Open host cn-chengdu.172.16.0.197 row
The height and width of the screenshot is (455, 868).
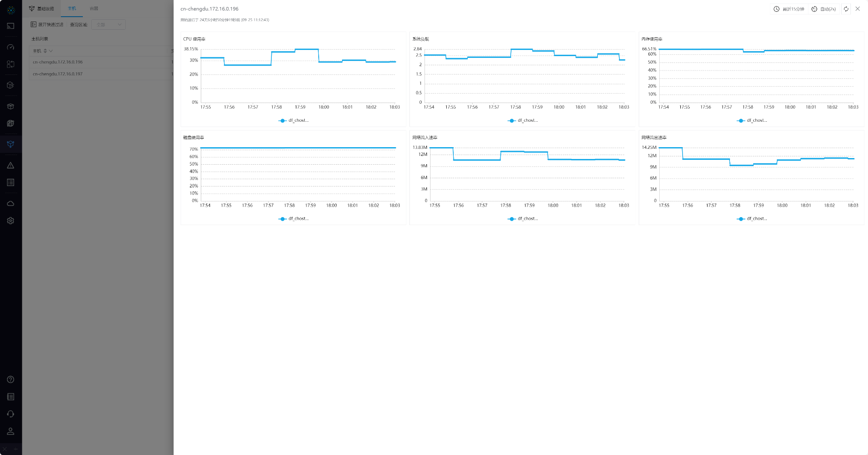[x=57, y=74]
